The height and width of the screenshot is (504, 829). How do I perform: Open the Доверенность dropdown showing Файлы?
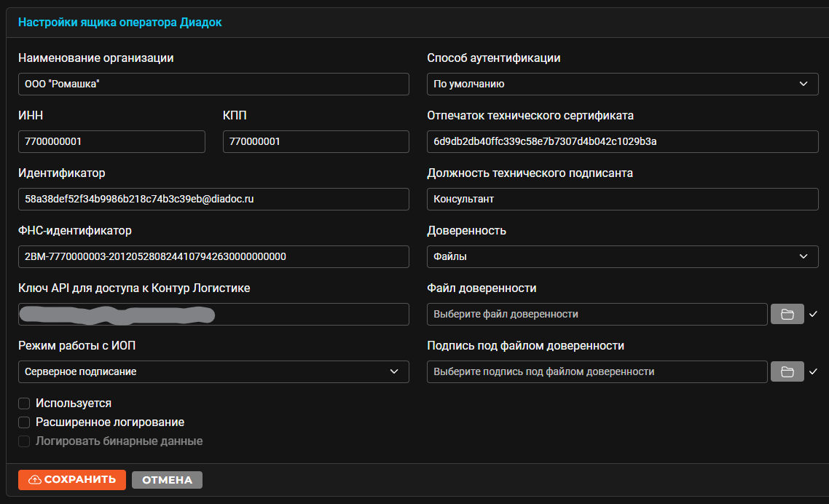tap(622, 256)
